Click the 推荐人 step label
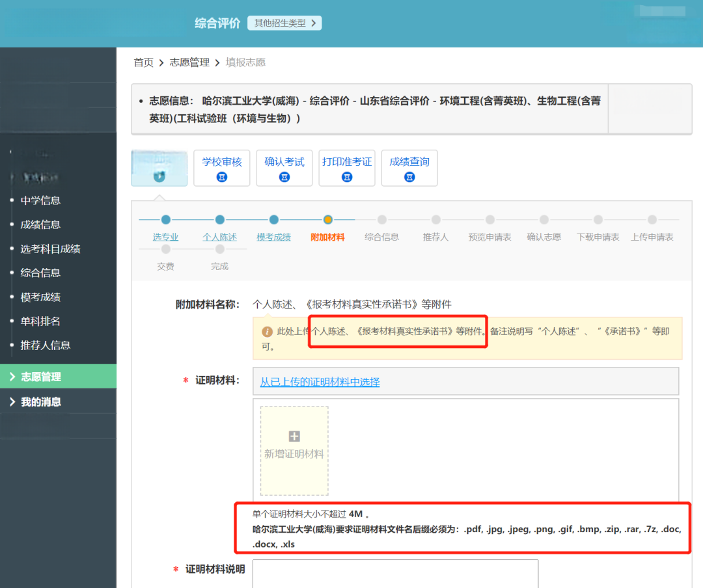The image size is (703, 588). 435,237
